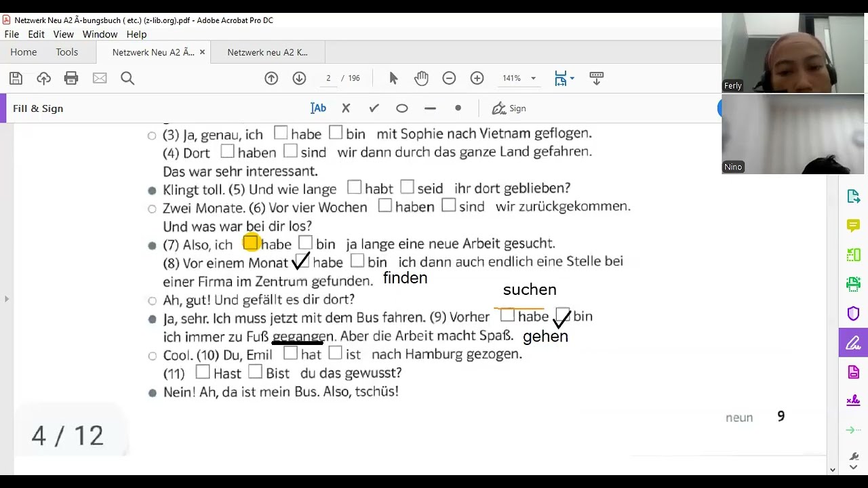868x488 pixels.
Task: Select the dot tool
Action: click(x=458, y=108)
